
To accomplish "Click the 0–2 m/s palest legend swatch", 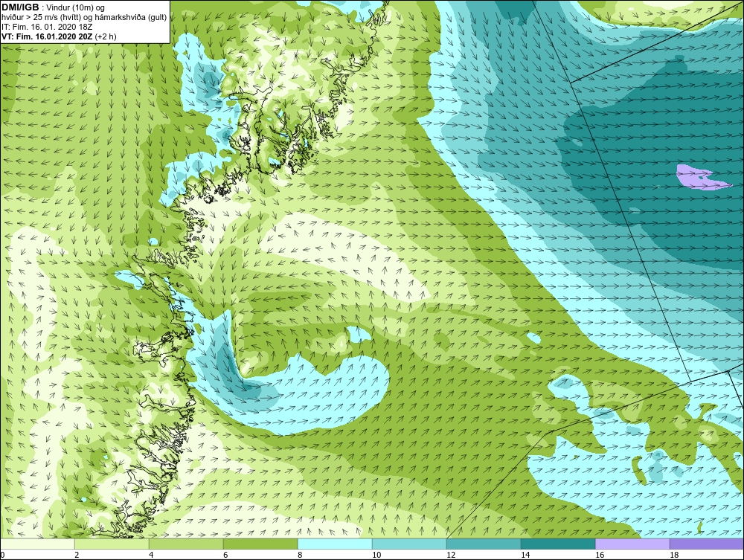I will point(37,544).
